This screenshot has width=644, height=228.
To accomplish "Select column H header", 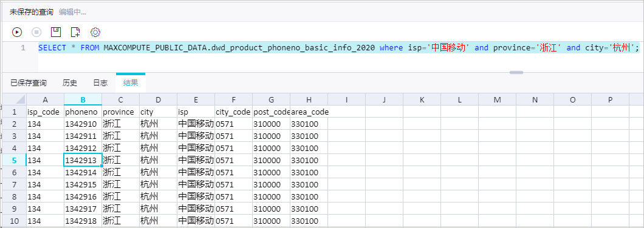I will coord(309,99).
